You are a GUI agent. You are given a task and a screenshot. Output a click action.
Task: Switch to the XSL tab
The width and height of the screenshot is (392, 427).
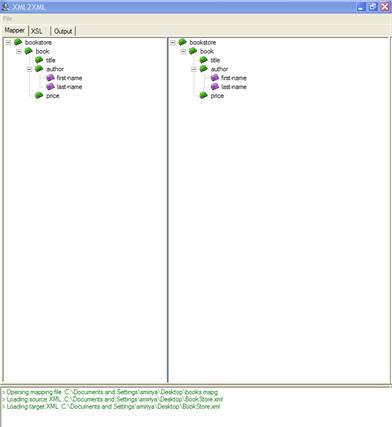click(x=37, y=31)
